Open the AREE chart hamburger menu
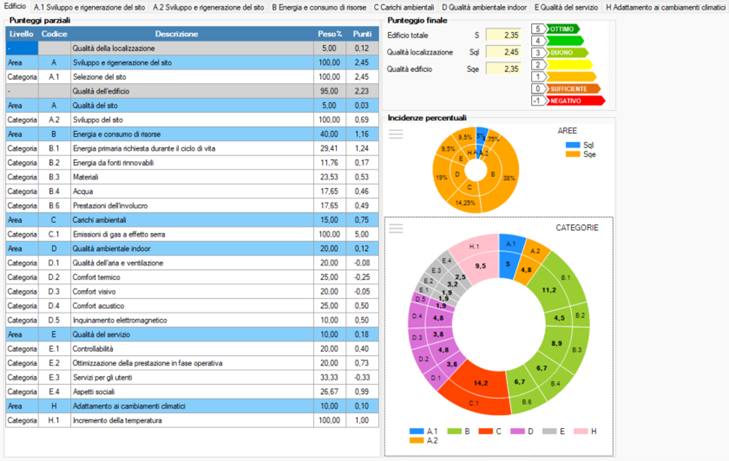729x461 pixels. [396, 134]
